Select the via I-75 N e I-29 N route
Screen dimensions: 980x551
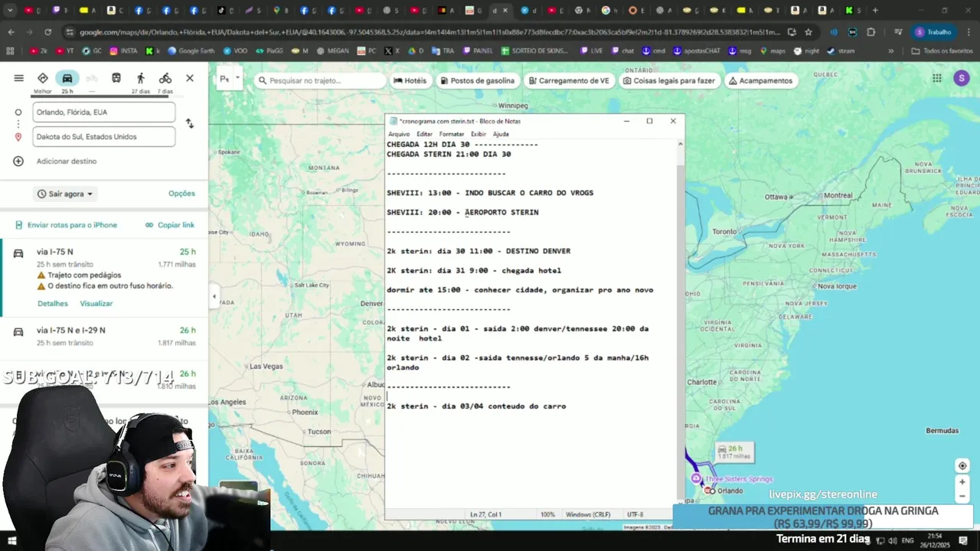[104, 337]
